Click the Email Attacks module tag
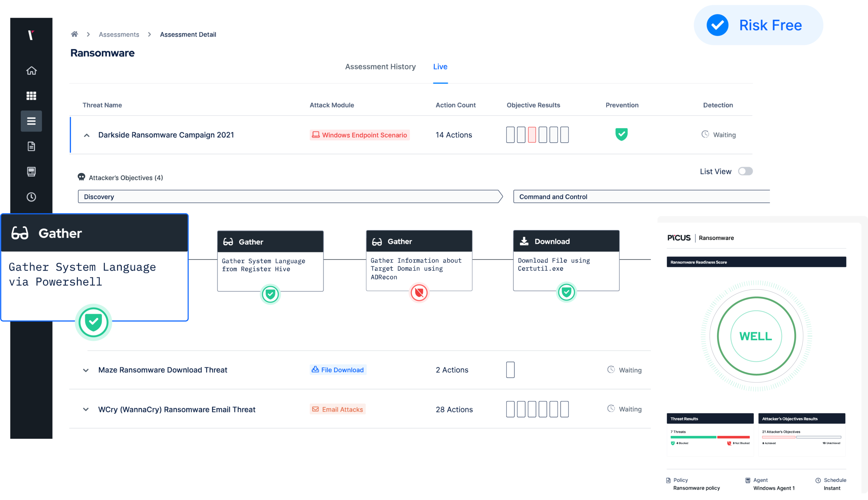Screen dimensions: 868x500 coord(337,409)
